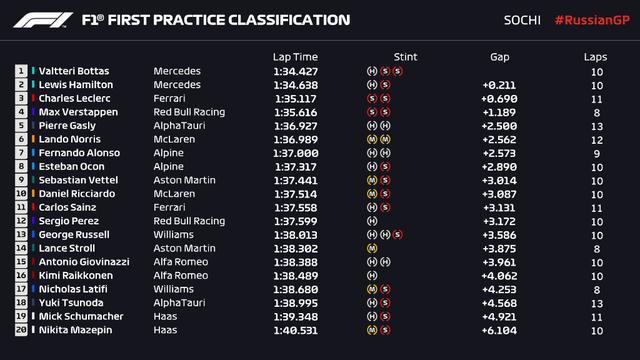Select the SOCHI location label

[522, 20]
